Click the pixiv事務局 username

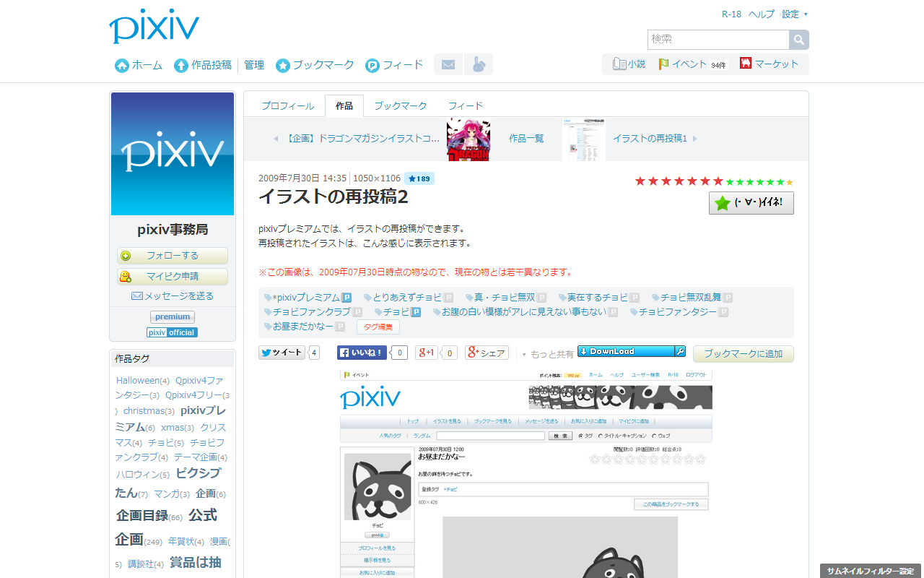pyautogui.click(x=173, y=230)
